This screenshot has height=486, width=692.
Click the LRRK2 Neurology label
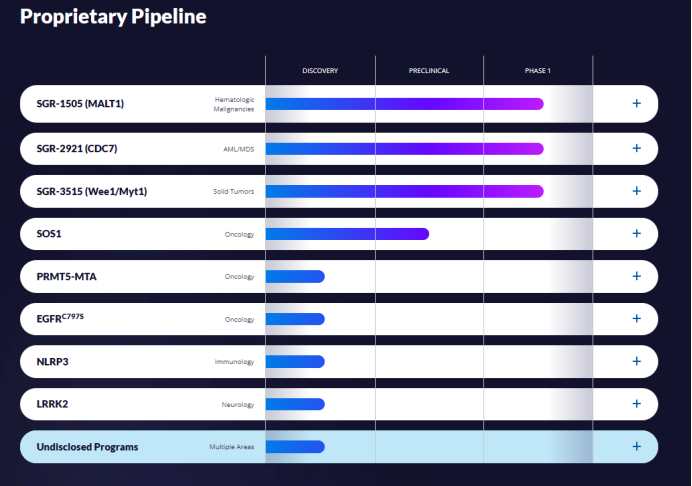[x=237, y=404]
